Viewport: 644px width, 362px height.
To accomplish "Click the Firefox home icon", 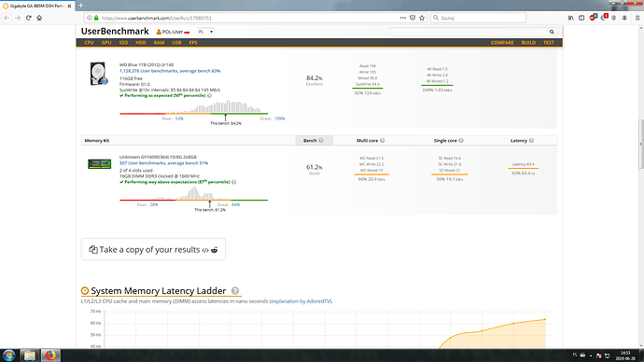I will [x=39, y=18].
